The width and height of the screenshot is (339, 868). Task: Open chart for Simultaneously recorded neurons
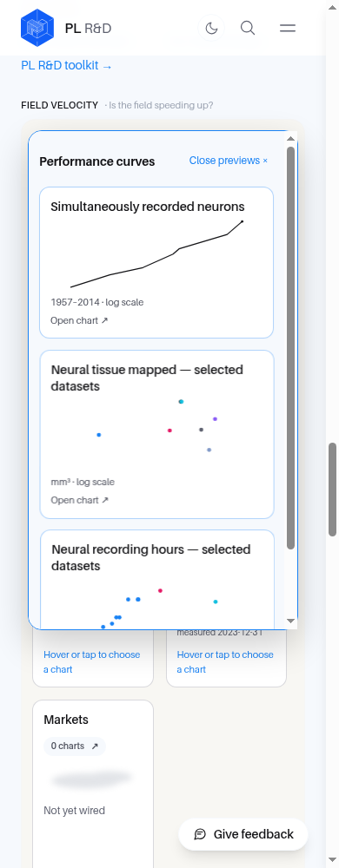click(79, 320)
